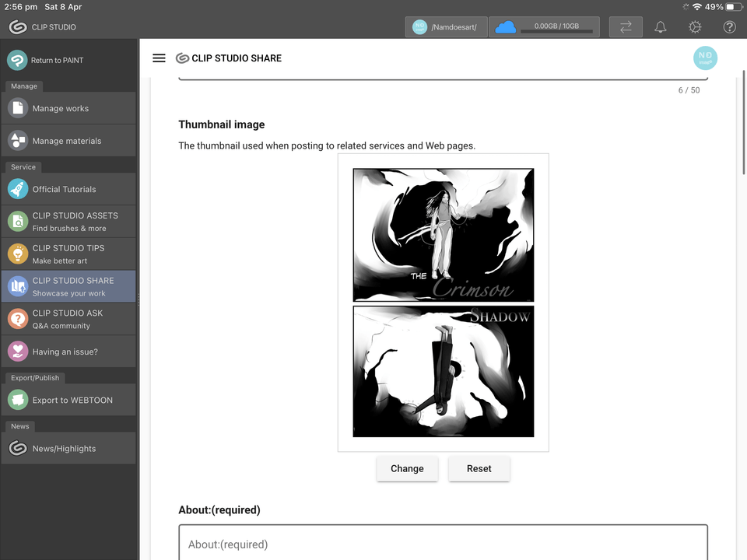Open the notifications bell

[660, 26]
